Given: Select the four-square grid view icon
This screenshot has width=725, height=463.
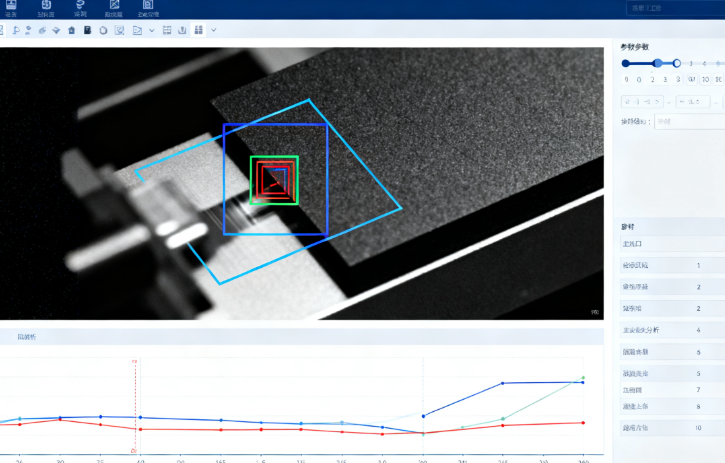Looking at the screenshot, I should point(198,30).
